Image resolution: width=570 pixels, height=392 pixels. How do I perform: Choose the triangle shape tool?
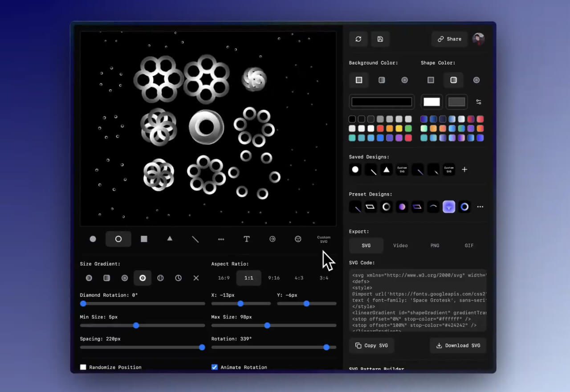point(170,239)
